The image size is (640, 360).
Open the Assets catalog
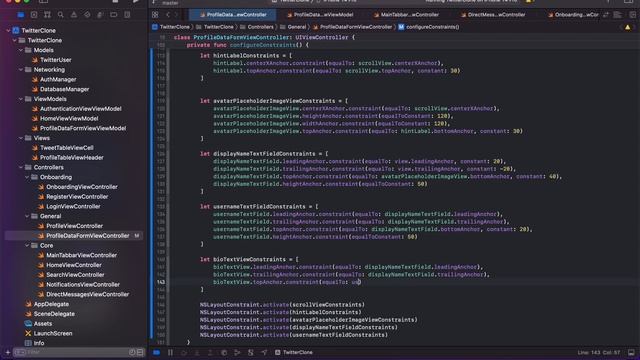(x=42, y=324)
